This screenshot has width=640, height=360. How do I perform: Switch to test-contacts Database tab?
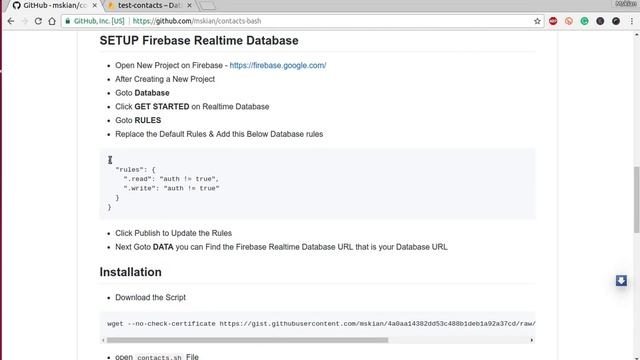click(x=149, y=6)
